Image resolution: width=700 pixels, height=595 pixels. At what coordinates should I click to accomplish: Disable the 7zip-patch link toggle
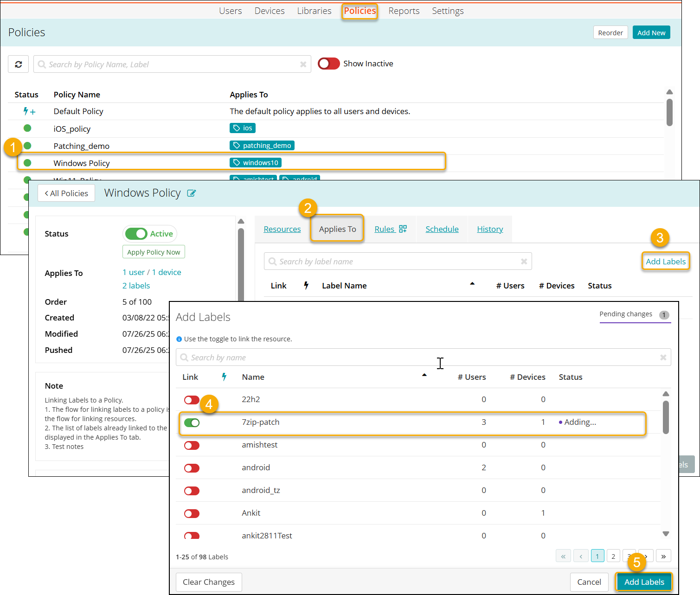[x=192, y=422]
